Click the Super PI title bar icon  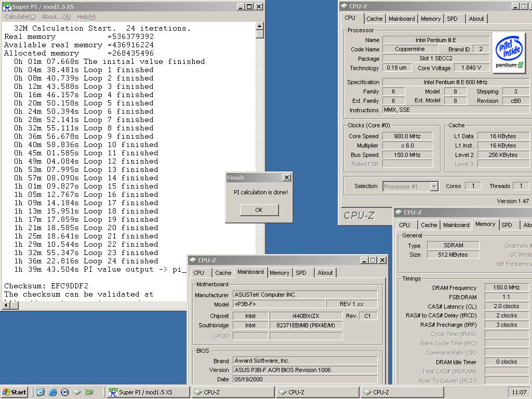(x=6, y=6)
